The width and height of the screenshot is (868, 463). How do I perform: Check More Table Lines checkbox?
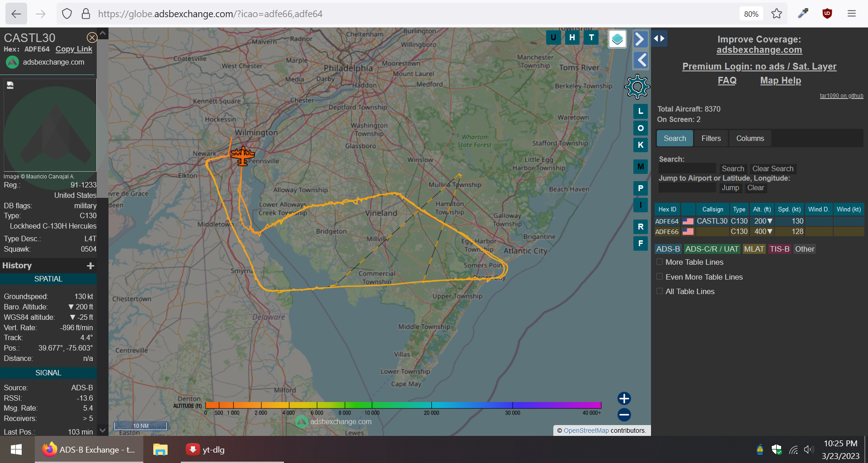tap(660, 262)
